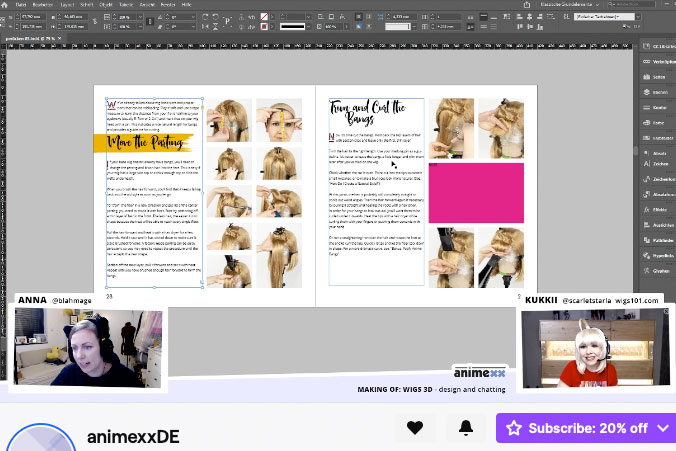This screenshot has height=451, width=676.
Task: Open the scale Y percentage dropdown
Action: pos(140,27)
